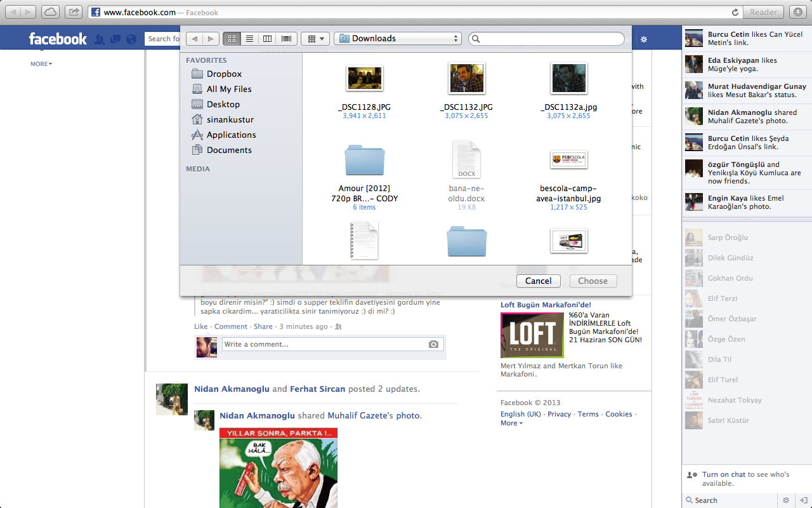Switch file dialog to Cover Flow view
The width and height of the screenshot is (812, 508).
[x=286, y=39]
